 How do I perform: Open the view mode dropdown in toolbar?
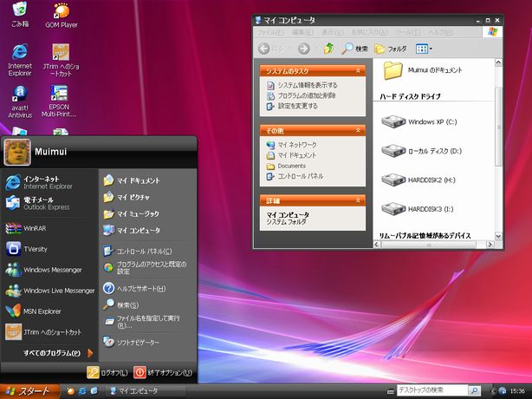coord(424,49)
